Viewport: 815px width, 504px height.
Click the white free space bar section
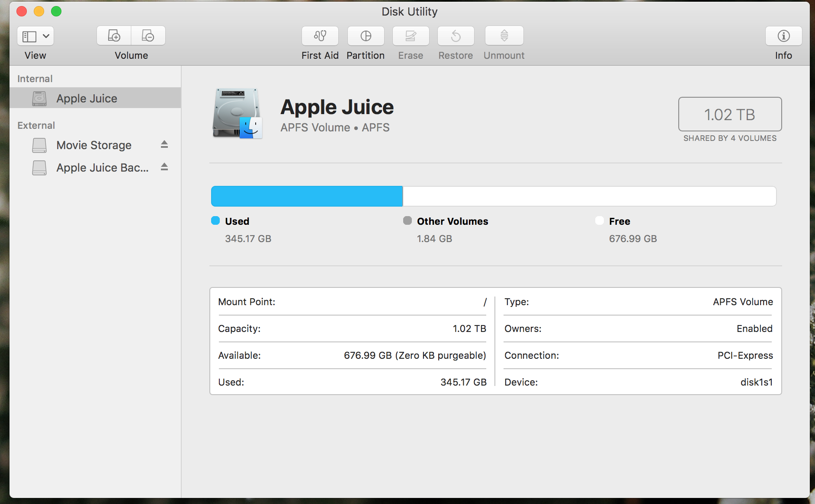tap(590, 196)
